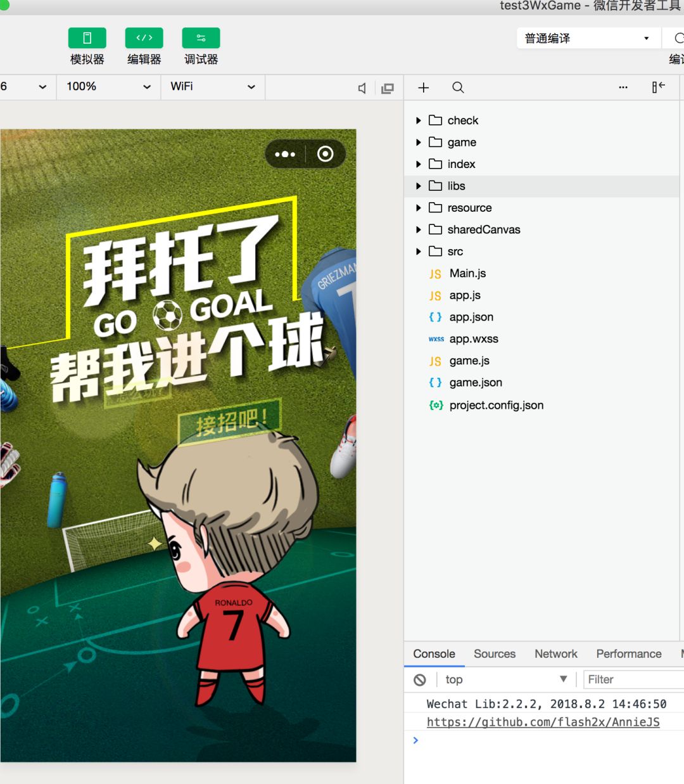Click the soccer ball in GO GOAL title

(x=168, y=315)
